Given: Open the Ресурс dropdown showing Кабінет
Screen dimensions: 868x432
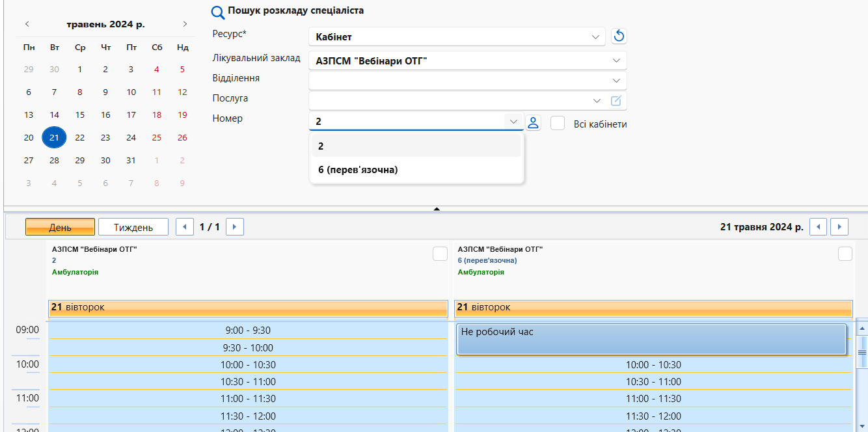Looking at the screenshot, I should click(x=457, y=36).
